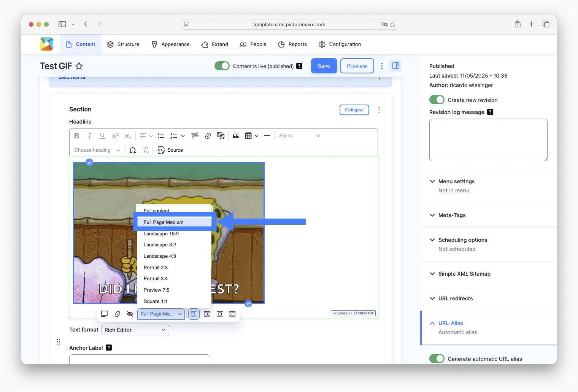Click the Bold formatting icon
This screenshot has height=392, width=578.
point(77,136)
